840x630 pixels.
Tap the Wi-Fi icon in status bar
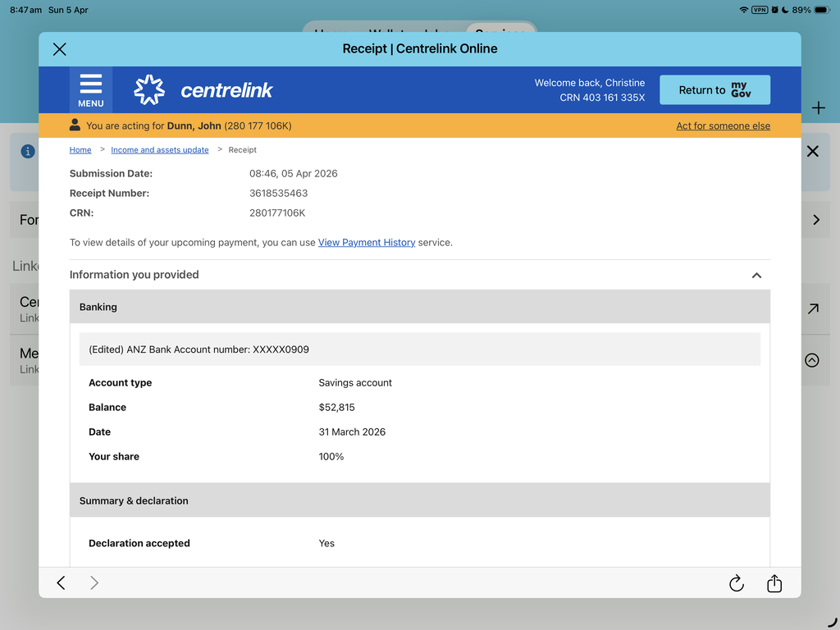pos(743,10)
